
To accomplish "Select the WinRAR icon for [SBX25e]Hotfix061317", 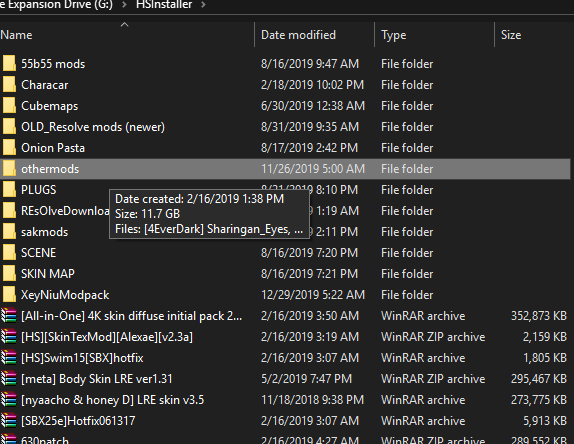I will point(9,420).
